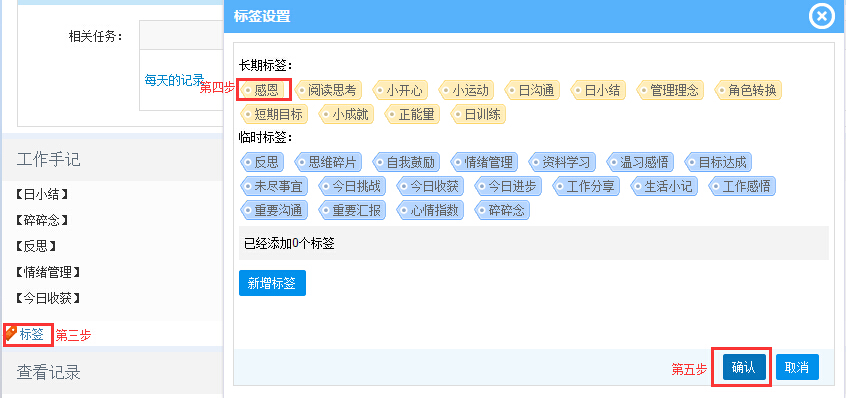Click the 【日小结】 note entry
Image resolution: width=846 pixels, height=398 pixels.
[x=43, y=195]
